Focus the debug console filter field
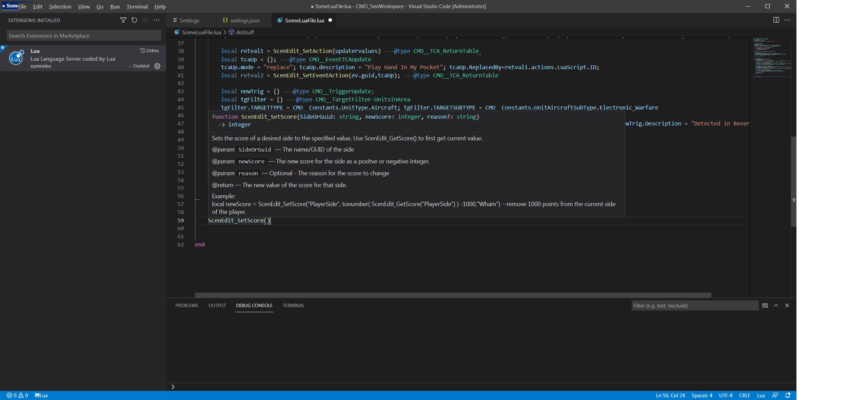 point(694,305)
